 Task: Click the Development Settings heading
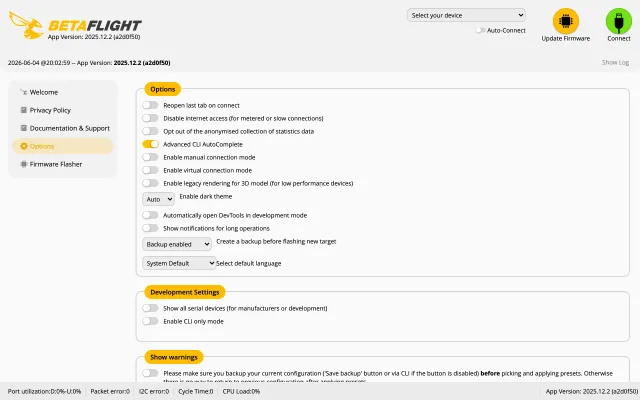(x=184, y=292)
